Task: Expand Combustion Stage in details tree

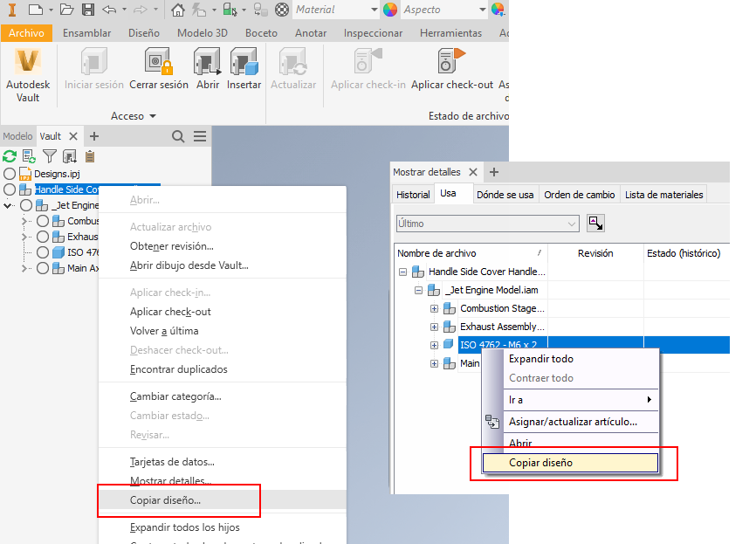Action: point(434,308)
